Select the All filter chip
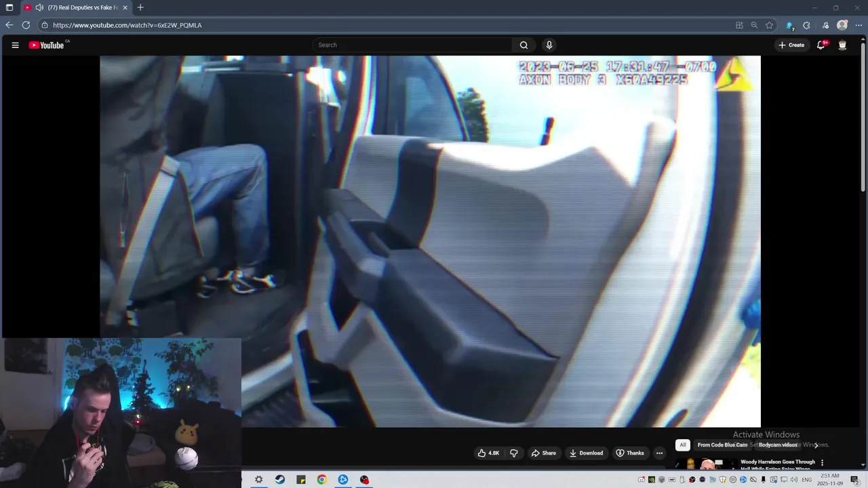Viewport: 868px width, 488px height. tap(683, 445)
